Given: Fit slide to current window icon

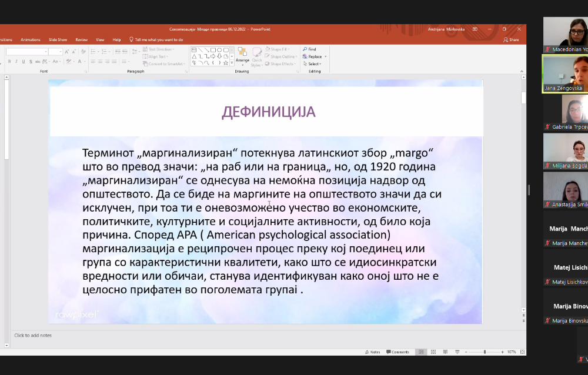Looking at the screenshot, I should click(x=522, y=352).
